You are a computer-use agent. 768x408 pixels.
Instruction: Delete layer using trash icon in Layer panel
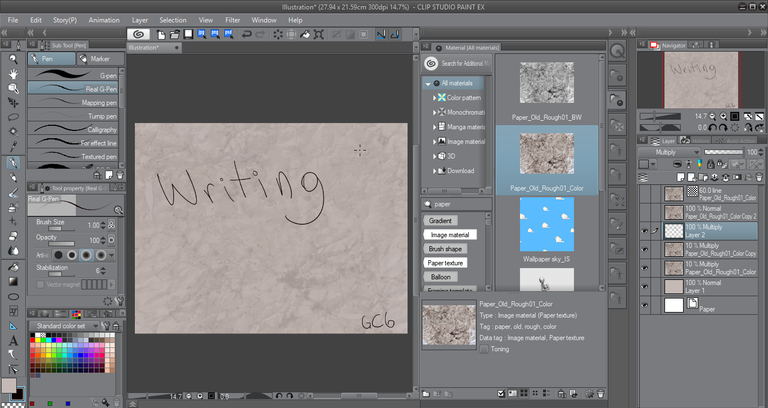[759, 177]
